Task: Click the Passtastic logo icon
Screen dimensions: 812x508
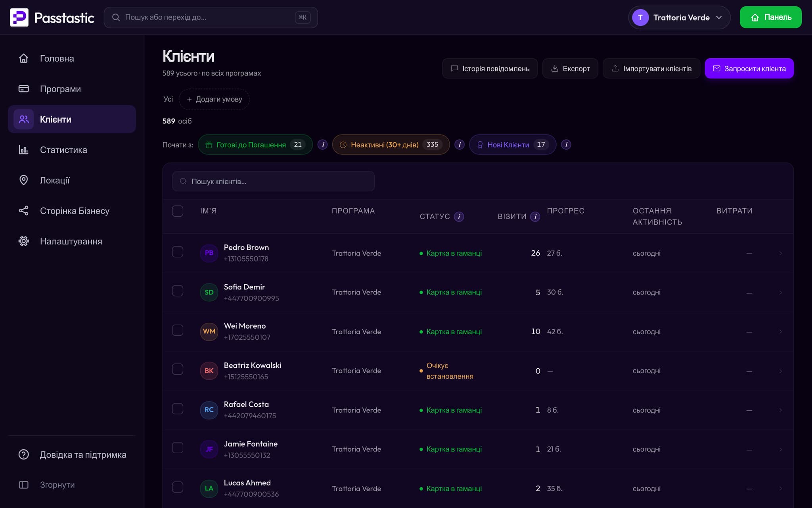Action: click(x=19, y=17)
